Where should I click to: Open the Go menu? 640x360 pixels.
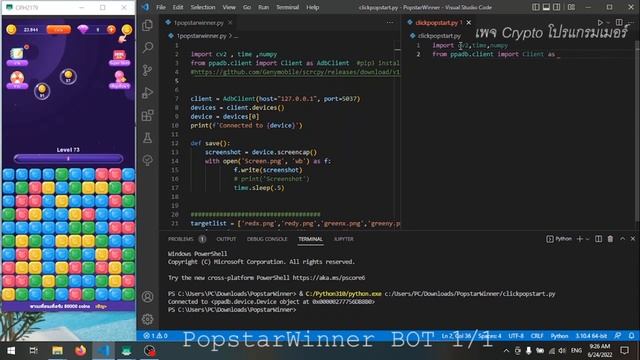point(247,7)
